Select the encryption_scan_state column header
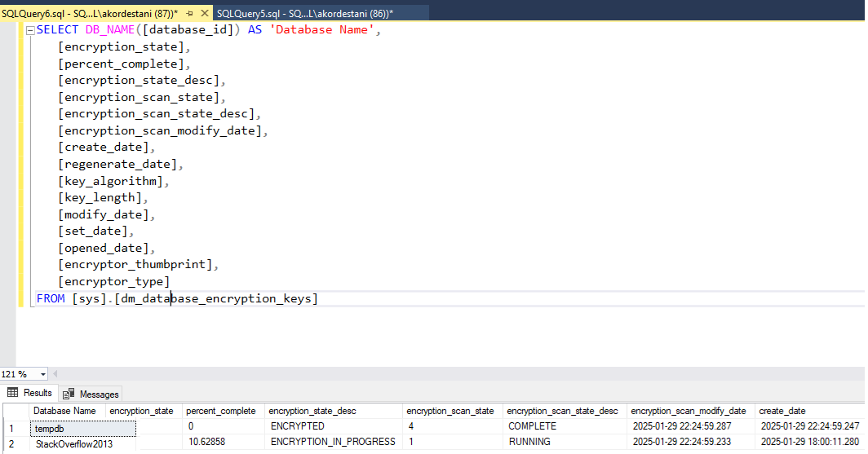Viewport: 868px width, 454px height. [x=450, y=411]
